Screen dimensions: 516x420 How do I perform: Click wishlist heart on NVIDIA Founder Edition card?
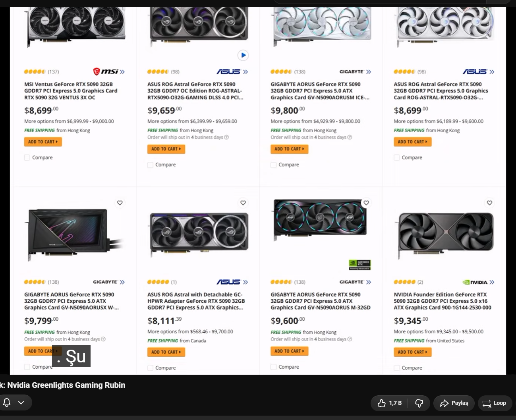point(489,203)
